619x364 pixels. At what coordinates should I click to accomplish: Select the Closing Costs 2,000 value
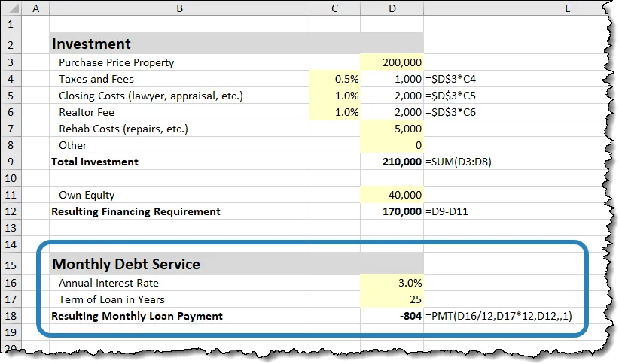tap(392, 96)
